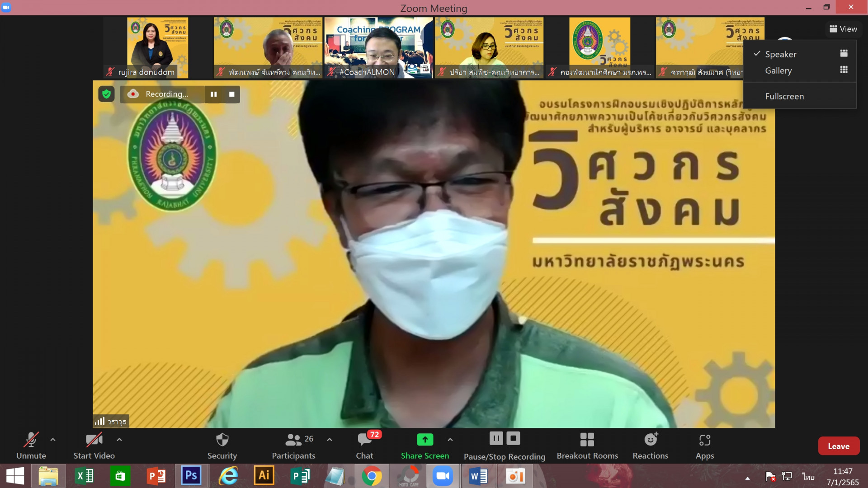The height and width of the screenshot is (488, 868).
Task: Expand the Share Screen options arrow
Action: 450,440
